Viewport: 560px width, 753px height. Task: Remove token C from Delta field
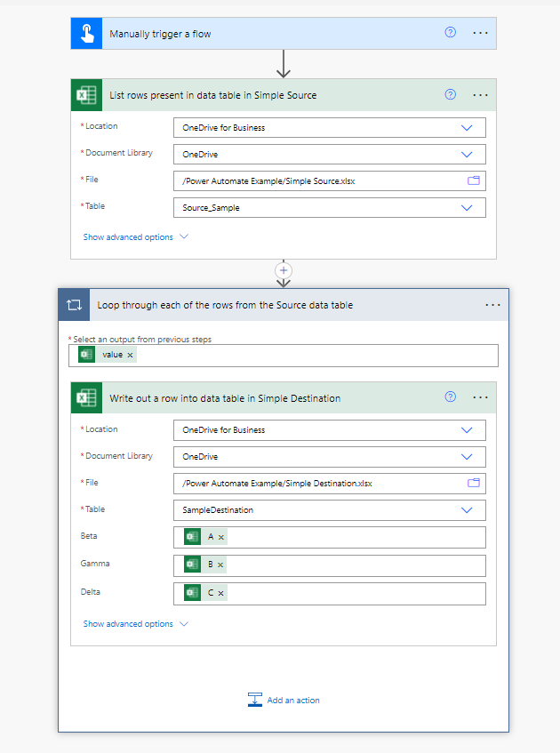tap(221, 593)
